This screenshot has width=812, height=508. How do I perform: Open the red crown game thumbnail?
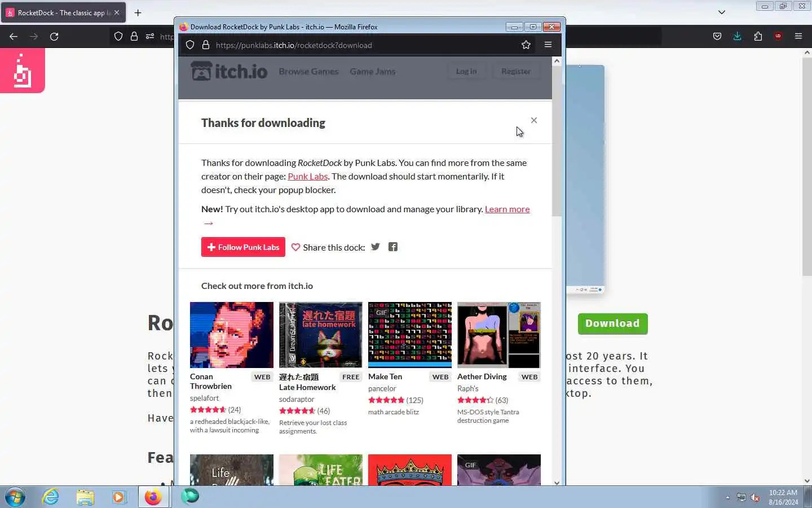pos(410,470)
